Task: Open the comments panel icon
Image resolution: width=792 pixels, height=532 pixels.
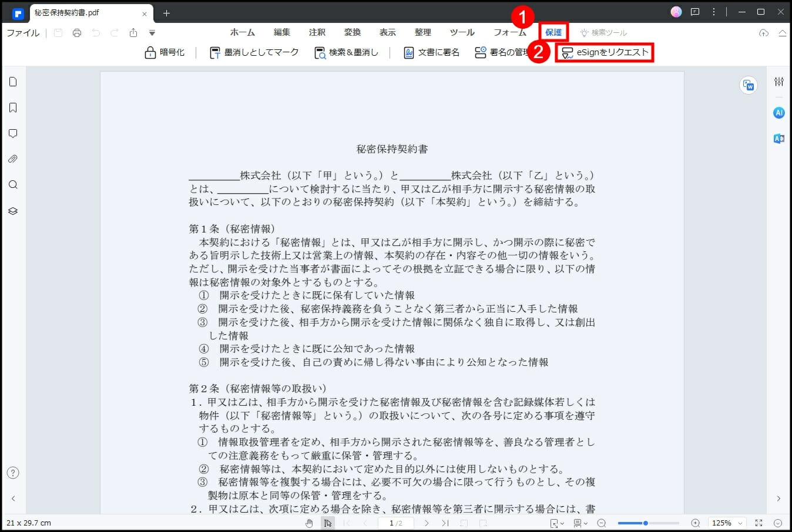Action: (x=13, y=133)
